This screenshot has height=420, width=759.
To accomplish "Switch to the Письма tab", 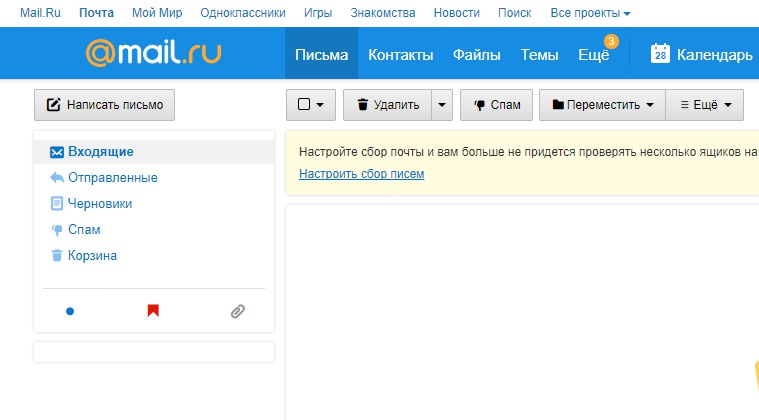I will (321, 54).
